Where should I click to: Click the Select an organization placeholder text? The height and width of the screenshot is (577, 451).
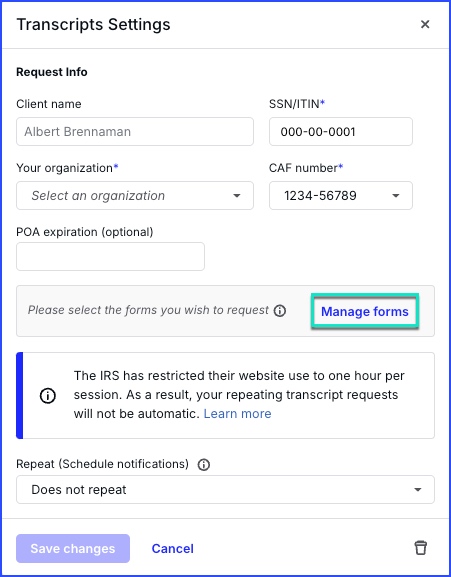tap(98, 196)
